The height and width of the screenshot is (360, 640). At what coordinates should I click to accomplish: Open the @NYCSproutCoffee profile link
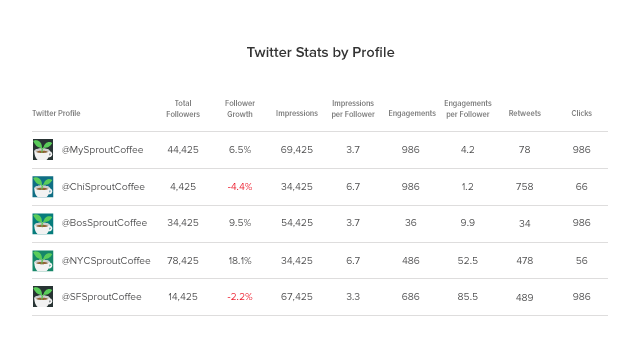(106, 260)
